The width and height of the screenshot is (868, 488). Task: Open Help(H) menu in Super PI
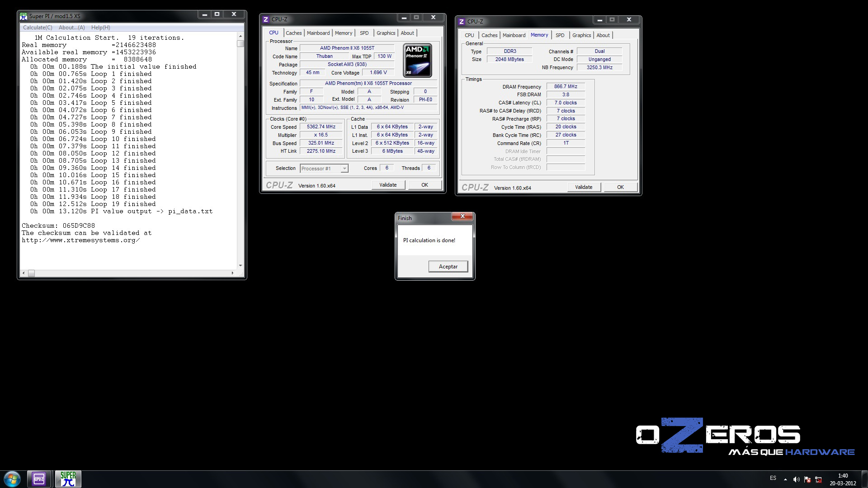point(100,28)
